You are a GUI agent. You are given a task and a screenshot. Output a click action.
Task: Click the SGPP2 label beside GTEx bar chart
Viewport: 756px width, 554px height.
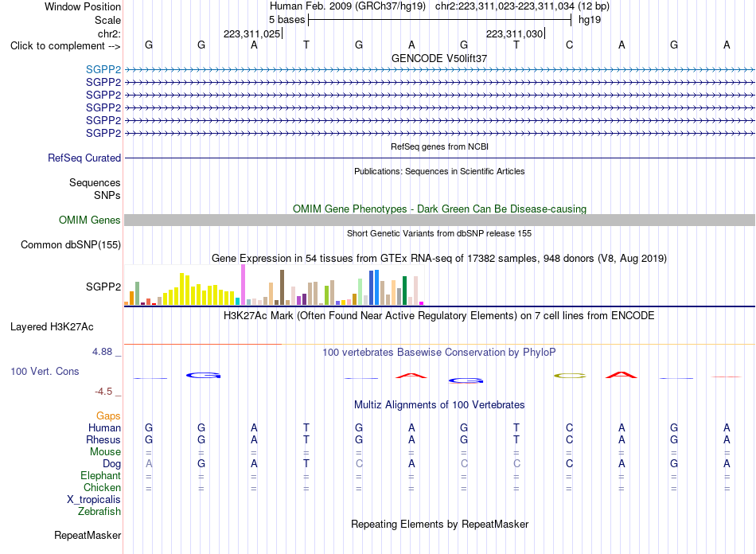coord(103,287)
